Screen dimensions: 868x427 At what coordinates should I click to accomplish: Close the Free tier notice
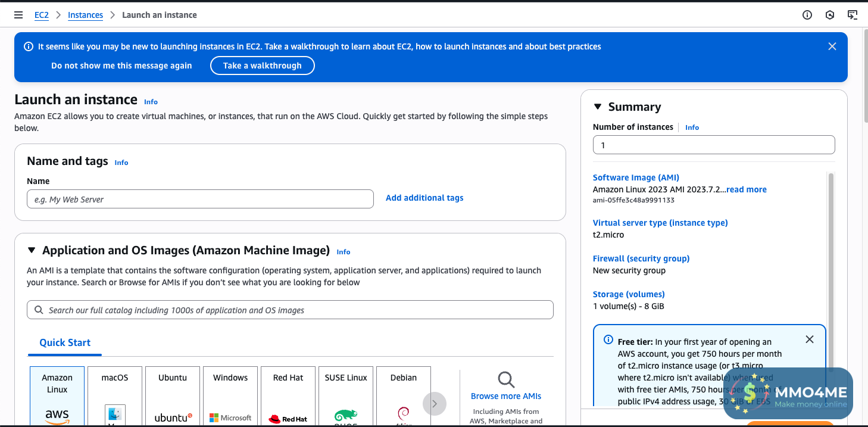click(809, 339)
